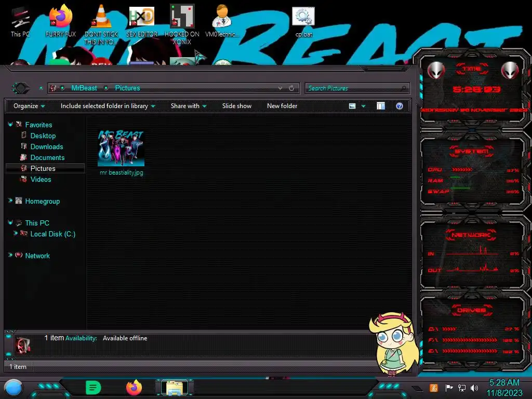
Task: Select the cp.bat file on desktop
Action: (303, 22)
